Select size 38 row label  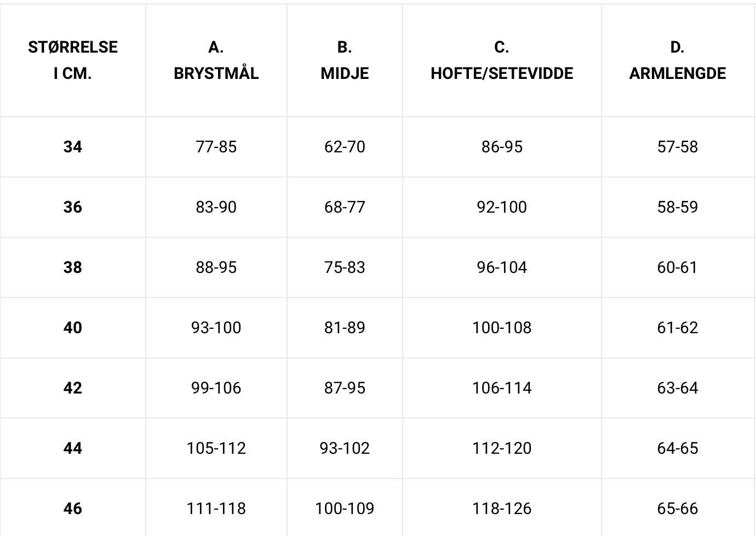tap(73, 267)
